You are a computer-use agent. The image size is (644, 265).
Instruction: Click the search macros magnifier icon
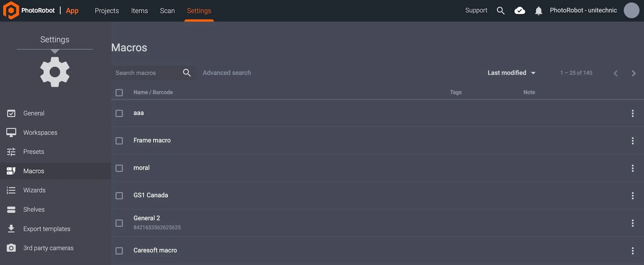[187, 73]
